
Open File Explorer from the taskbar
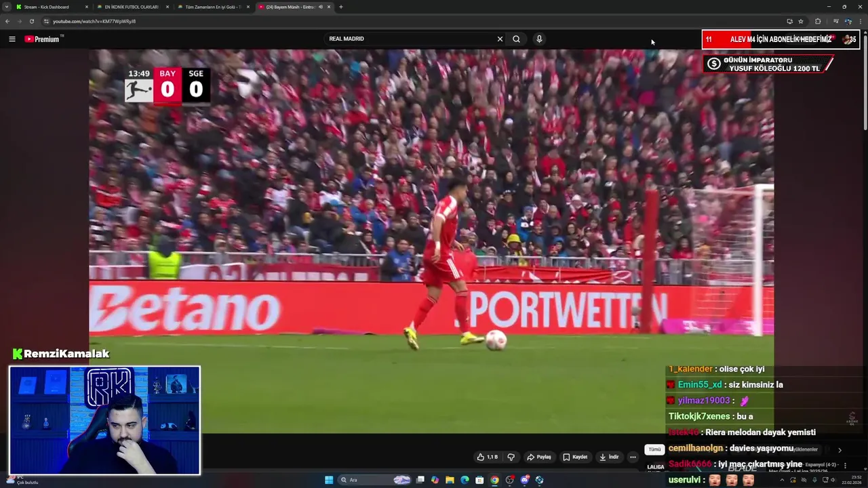click(x=450, y=480)
